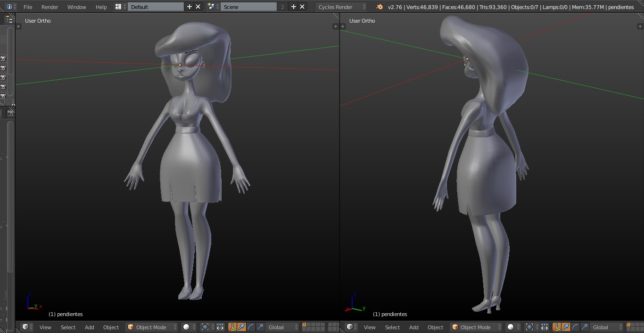Toggle manipulate center points in right viewport
This screenshot has height=333, width=644.
pos(545,327)
